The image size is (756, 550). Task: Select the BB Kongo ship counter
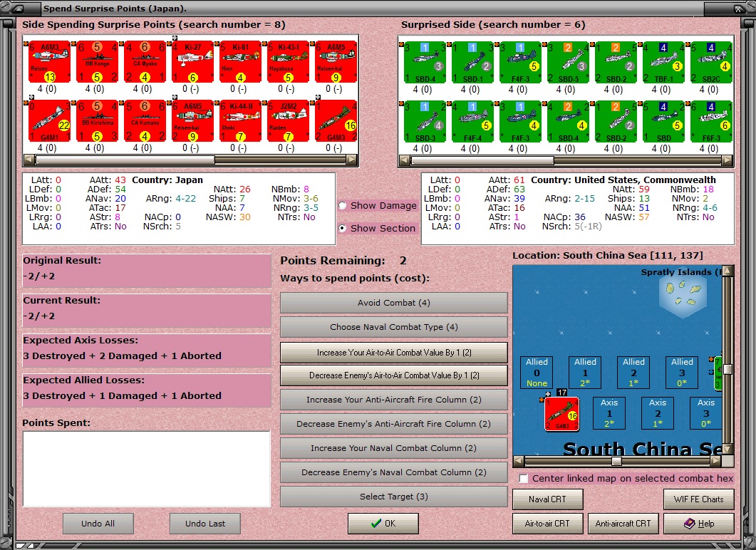coord(98,62)
